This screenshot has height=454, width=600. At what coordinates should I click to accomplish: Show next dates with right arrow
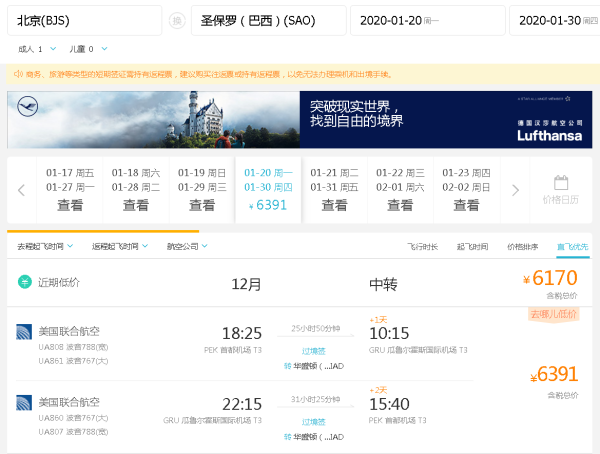coord(516,190)
